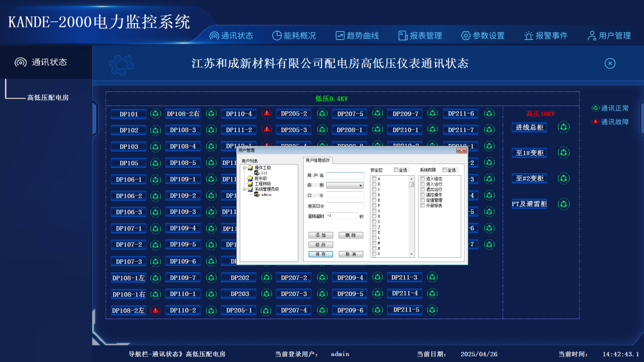
Task: Open 用户管理 in the top navigation
Action: click(609, 36)
